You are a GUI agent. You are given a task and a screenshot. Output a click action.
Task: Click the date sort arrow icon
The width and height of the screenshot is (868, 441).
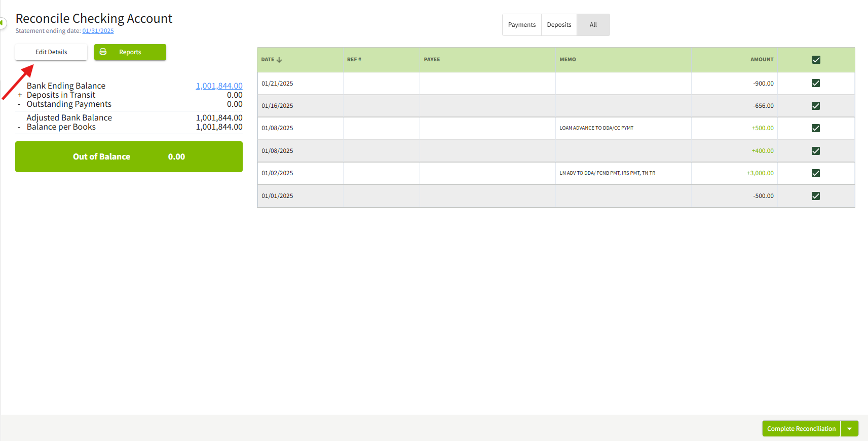(279, 60)
